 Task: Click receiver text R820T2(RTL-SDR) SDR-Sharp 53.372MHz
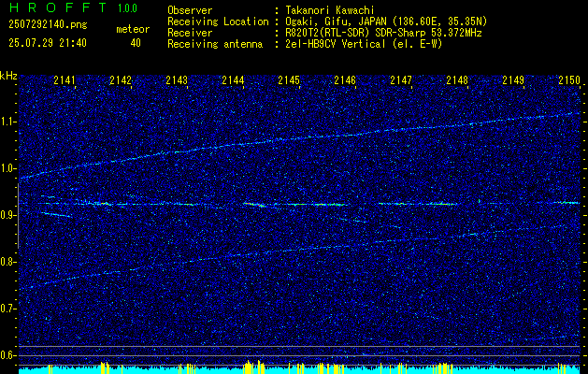point(383,33)
